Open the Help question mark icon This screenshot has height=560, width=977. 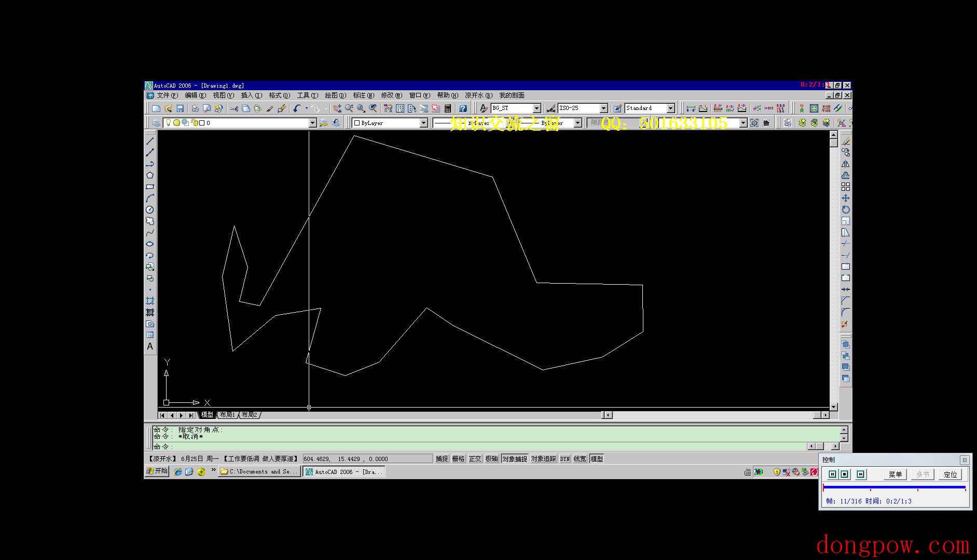pyautogui.click(x=463, y=108)
